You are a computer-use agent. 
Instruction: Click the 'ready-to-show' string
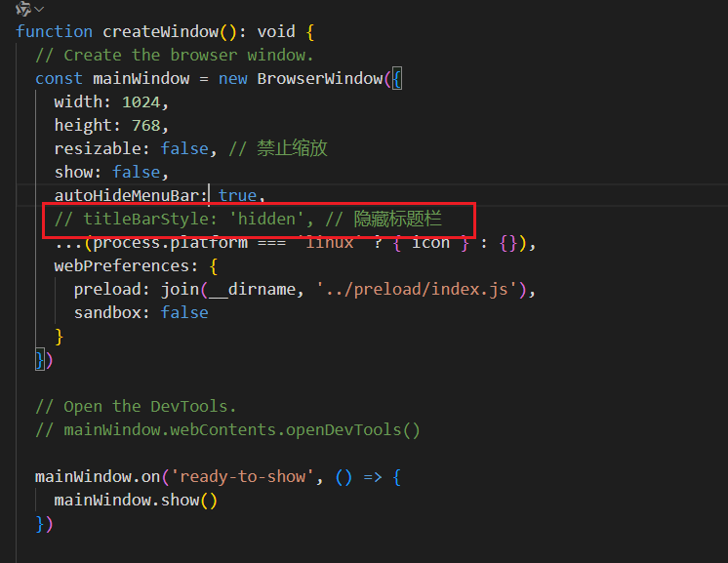point(243,477)
